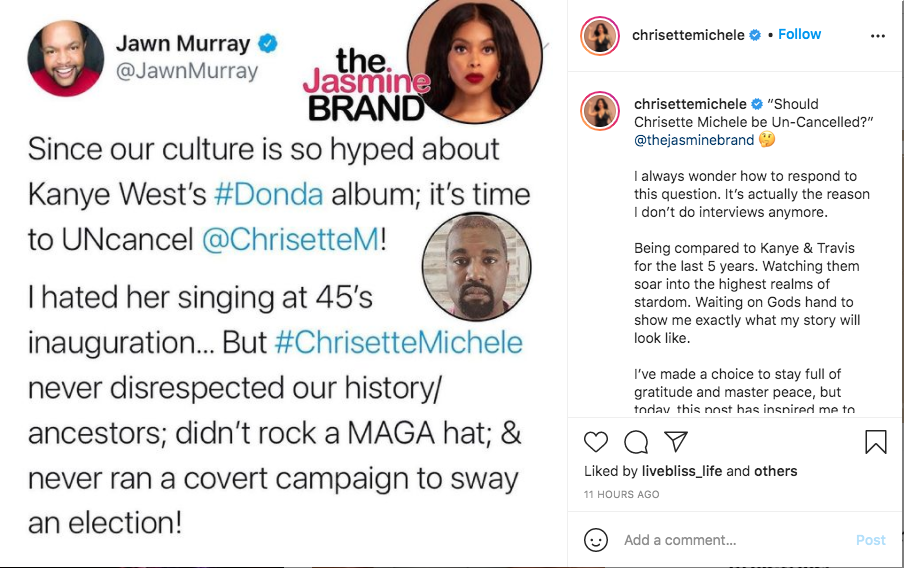Screen dimensions: 904x568
Task: Click the blue Follow link
Action: (x=799, y=34)
